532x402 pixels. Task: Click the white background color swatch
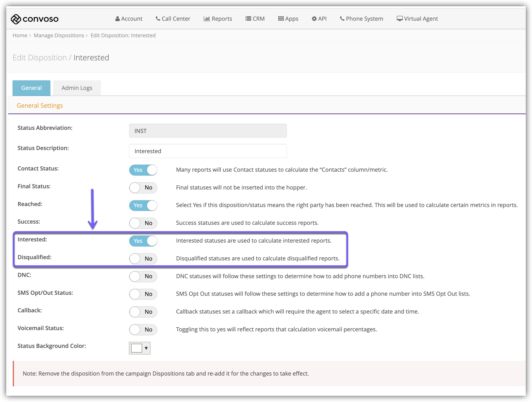[136, 348]
